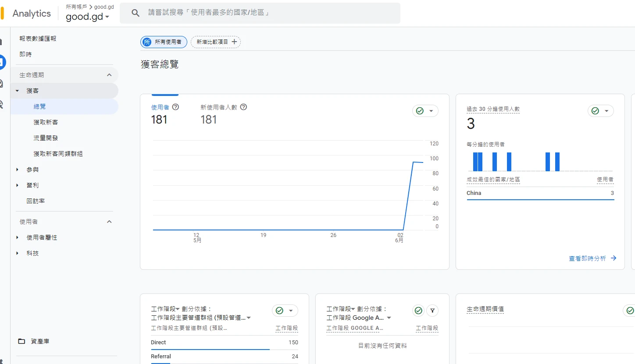
Task: Open the Reports icon in left rail
Action: click(x=2, y=62)
